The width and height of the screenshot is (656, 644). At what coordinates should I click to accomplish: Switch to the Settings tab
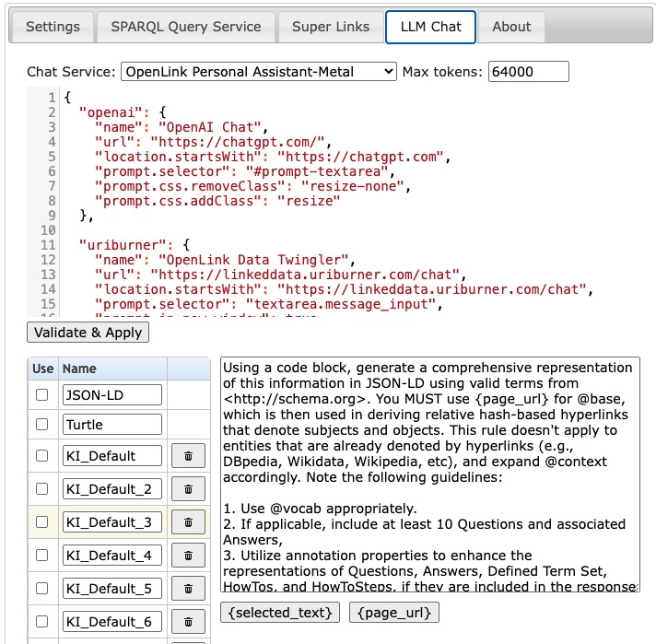53,27
